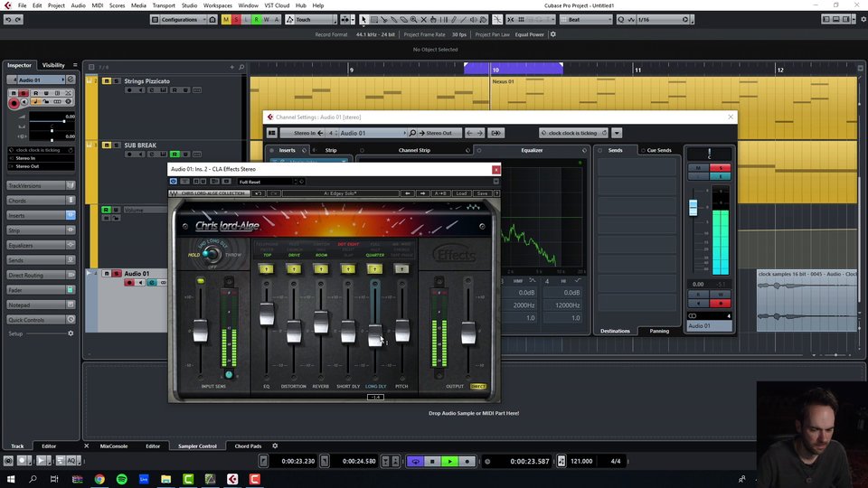Image resolution: width=868 pixels, height=488 pixels.
Task: Click the metronome click icon in transport
Action: [561, 461]
